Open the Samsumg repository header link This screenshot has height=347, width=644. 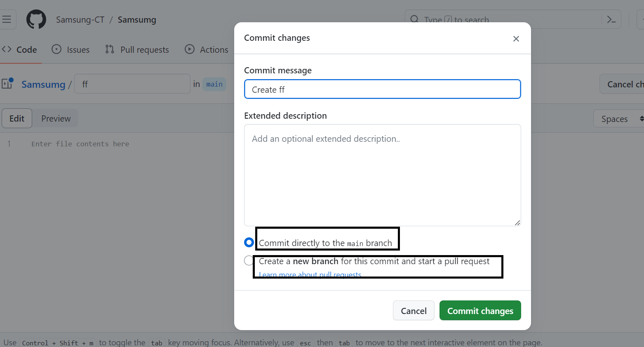point(137,20)
